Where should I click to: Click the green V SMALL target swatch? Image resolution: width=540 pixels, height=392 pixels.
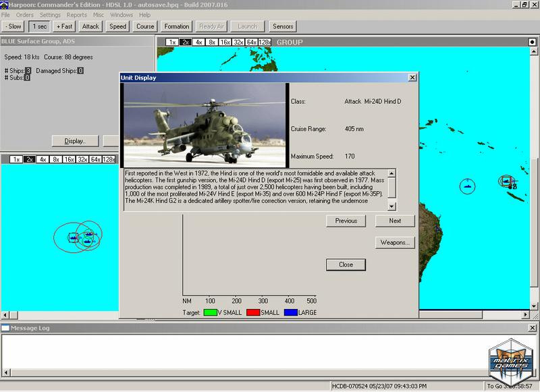(x=211, y=312)
